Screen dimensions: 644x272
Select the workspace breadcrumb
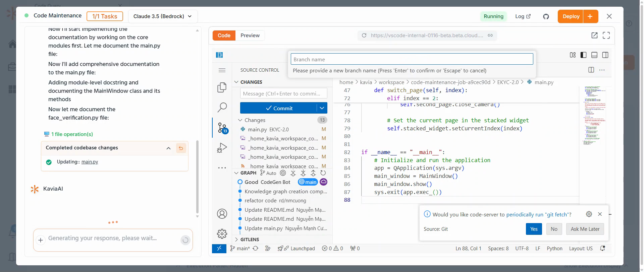click(391, 82)
